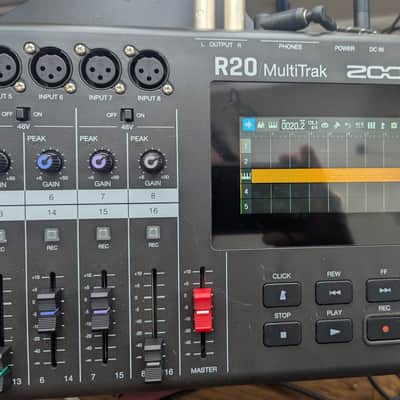400x400 pixels.
Task: Grab the red MASTER fader cap
Action: click(x=202, y=310)
